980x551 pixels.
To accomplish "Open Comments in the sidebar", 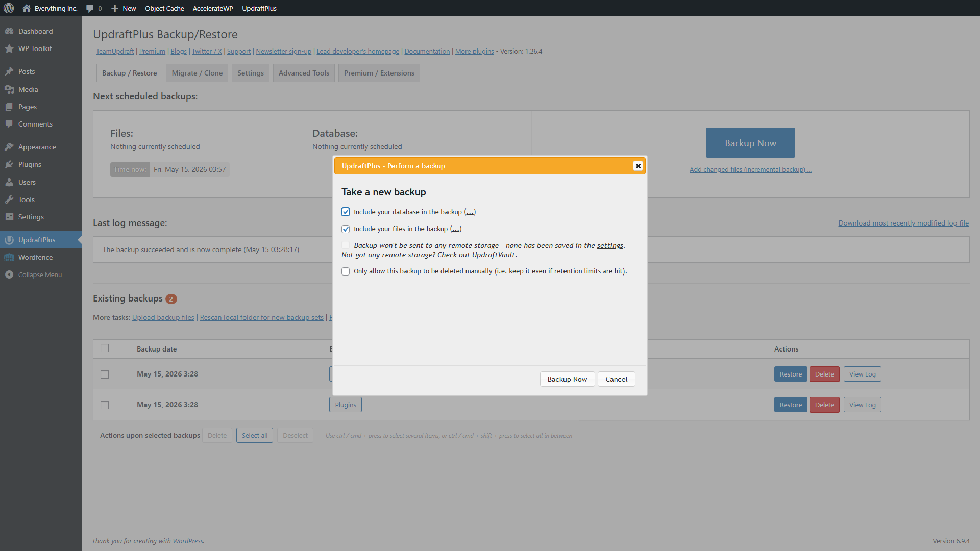I will point(41,124).
